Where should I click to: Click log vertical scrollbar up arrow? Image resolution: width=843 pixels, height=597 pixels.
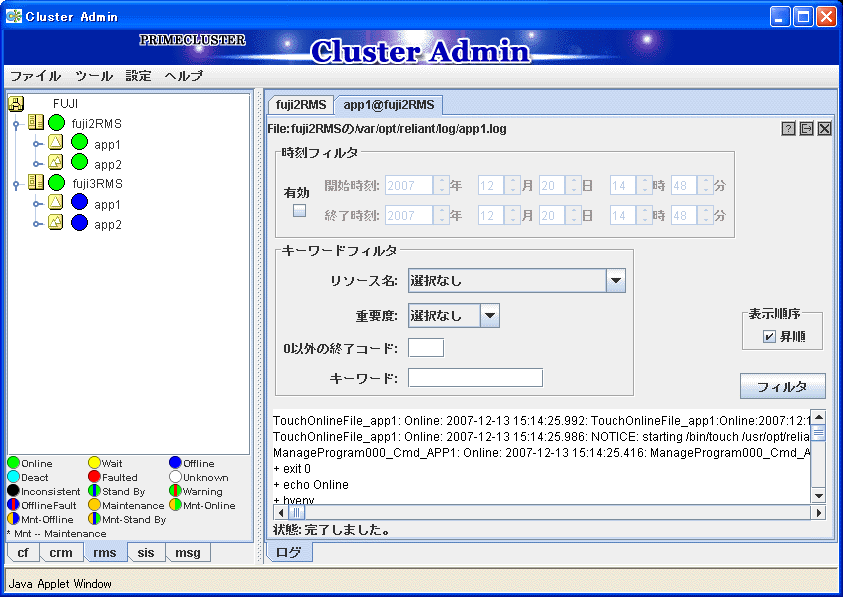click(x=818, y=417)
